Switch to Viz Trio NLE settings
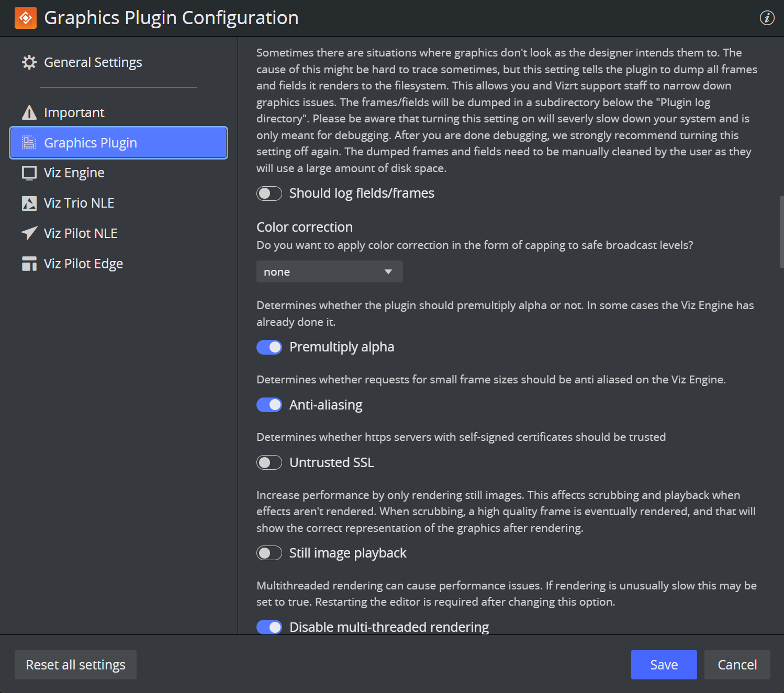 point(118,203)
